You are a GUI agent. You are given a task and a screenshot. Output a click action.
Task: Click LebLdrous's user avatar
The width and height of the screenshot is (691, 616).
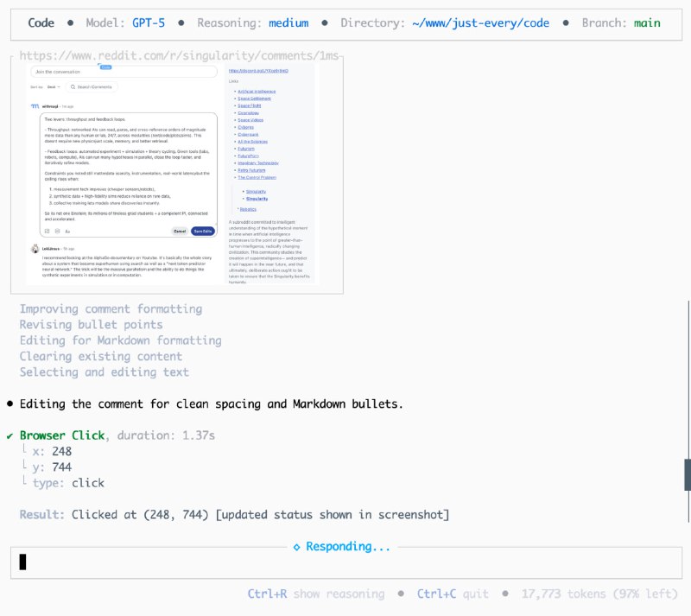35,248
